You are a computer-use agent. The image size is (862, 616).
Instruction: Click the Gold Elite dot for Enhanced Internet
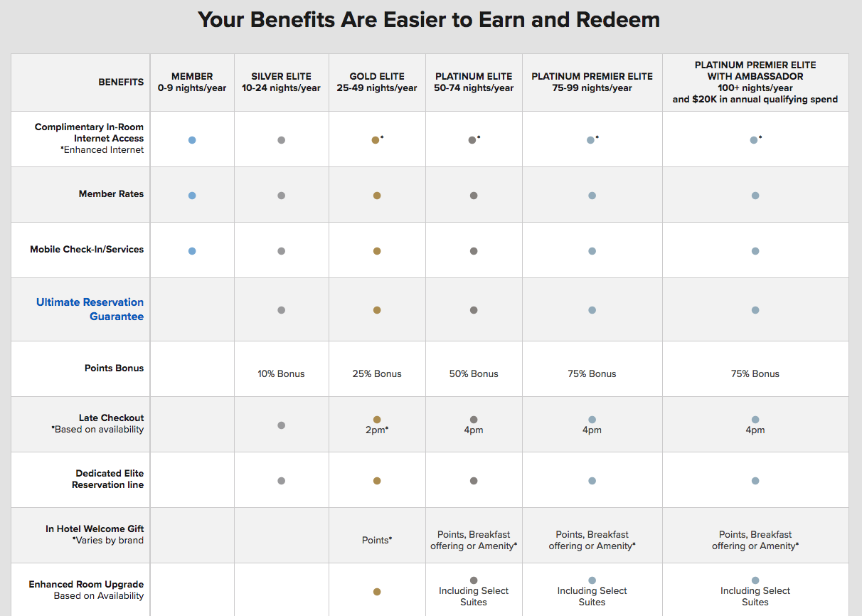coord(376,140)
